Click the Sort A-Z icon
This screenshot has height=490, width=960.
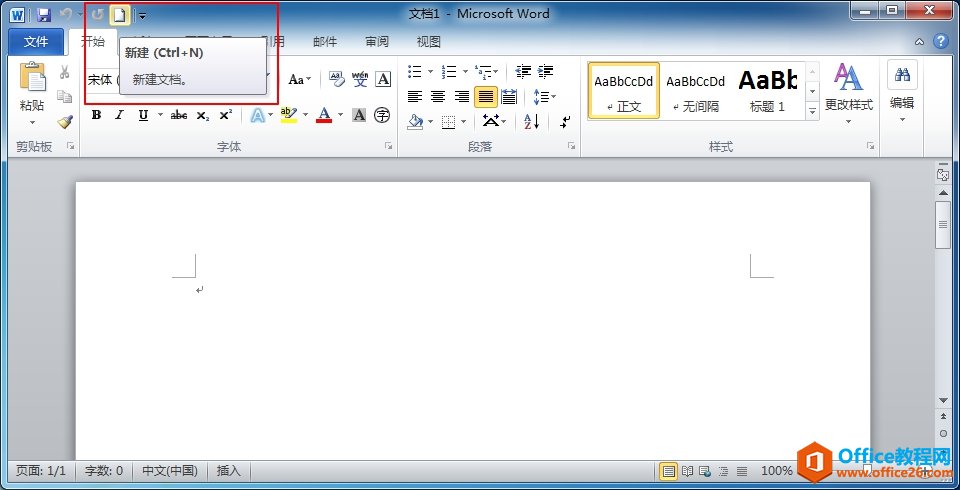click(x=531, y=121)
